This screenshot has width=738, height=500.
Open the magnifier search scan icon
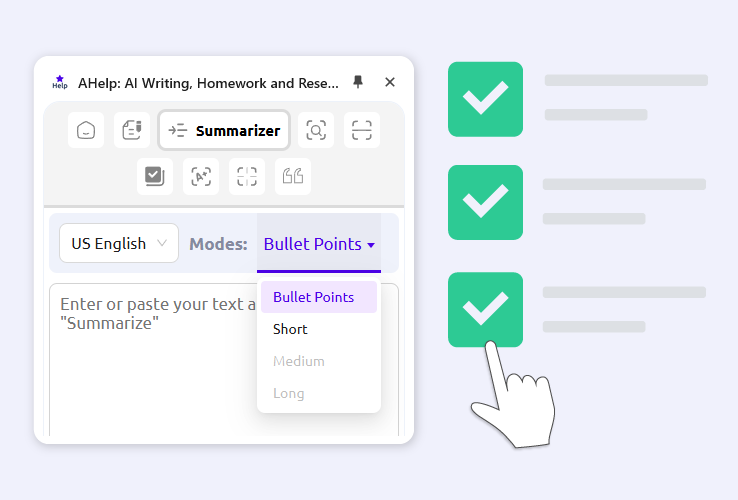(316, 130)
